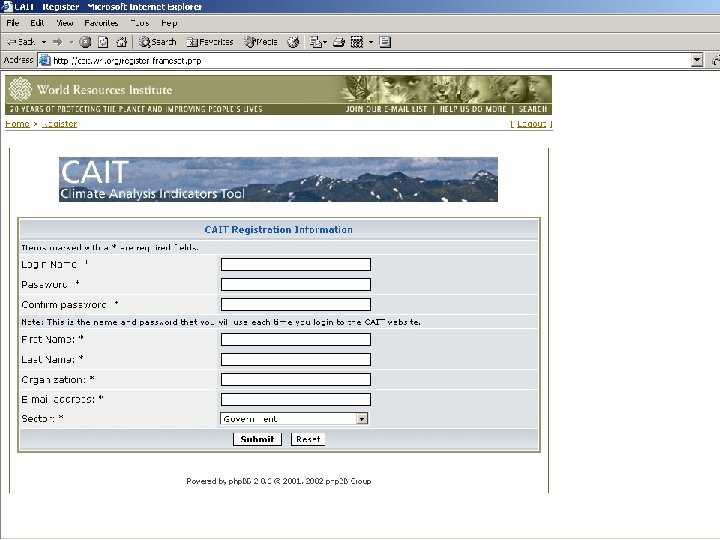Expand the Address bar dropdown
This screenshot has width=720, height=540.
tap(697, 60)
